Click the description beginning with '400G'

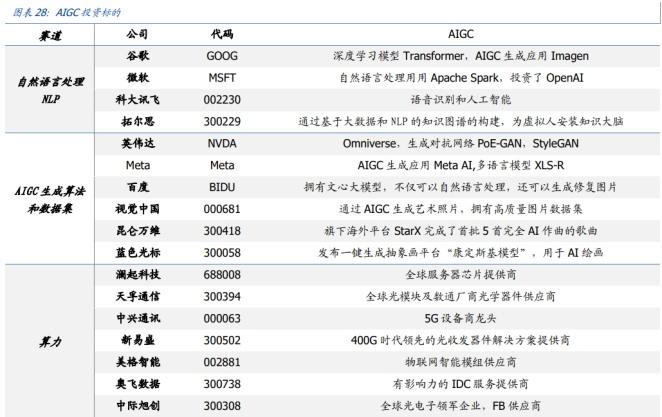460,340
